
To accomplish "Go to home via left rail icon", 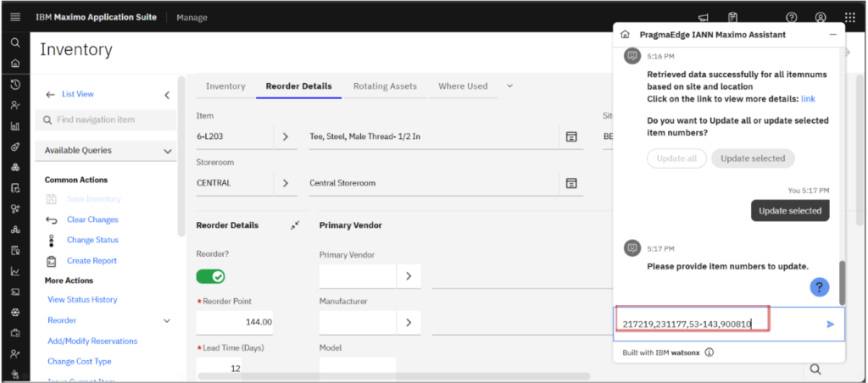I will [x=15, y=63].
